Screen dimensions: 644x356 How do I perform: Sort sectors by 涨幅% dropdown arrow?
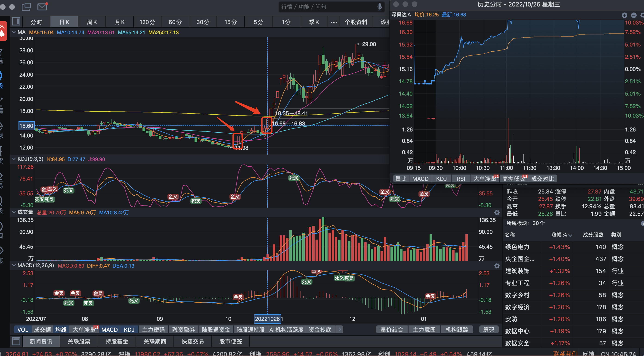pos(570,235)
